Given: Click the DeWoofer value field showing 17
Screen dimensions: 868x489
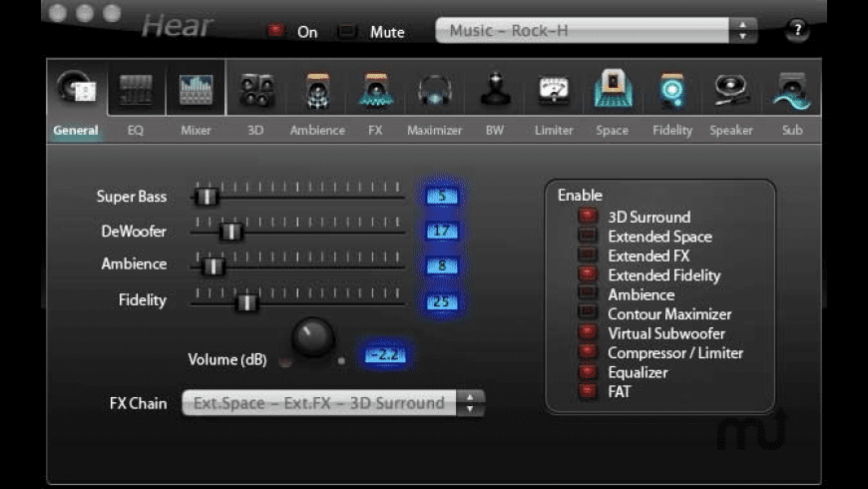Looking at the screenshot, I should 441,231.
